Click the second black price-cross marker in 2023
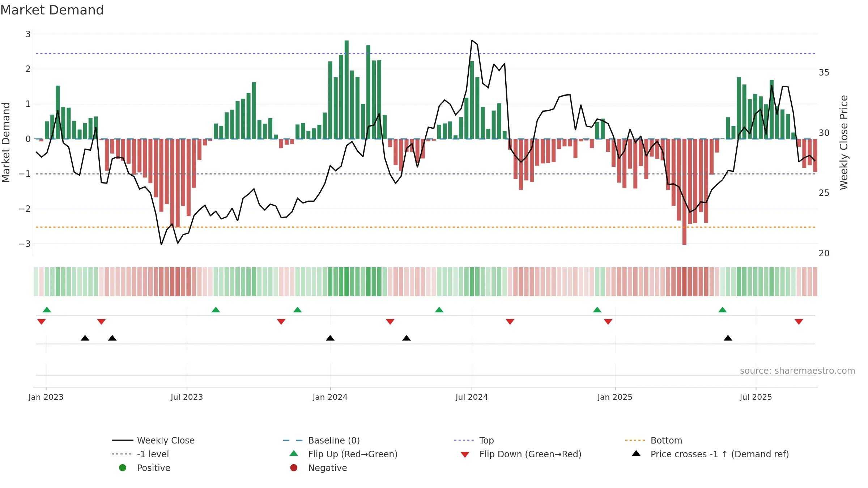Image resolution: width=868 pixels, height=488 pixels. click(x=112, y=338)
